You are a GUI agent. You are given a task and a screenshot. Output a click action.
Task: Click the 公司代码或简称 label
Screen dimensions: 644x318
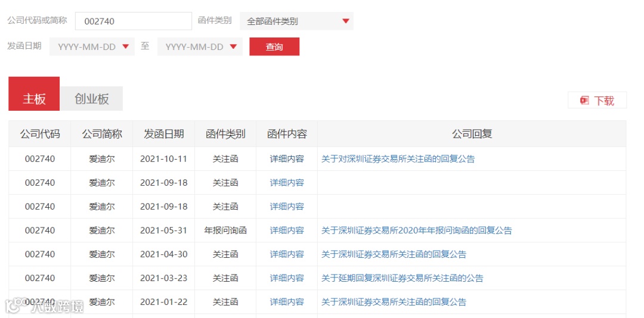[x=37, y=20]
